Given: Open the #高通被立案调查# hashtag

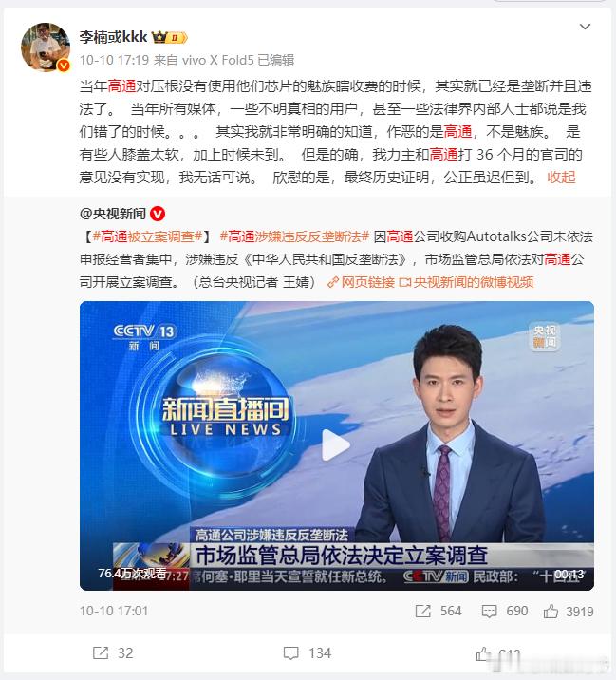Looking at the screenshot, I should click(x=147, y=236).
